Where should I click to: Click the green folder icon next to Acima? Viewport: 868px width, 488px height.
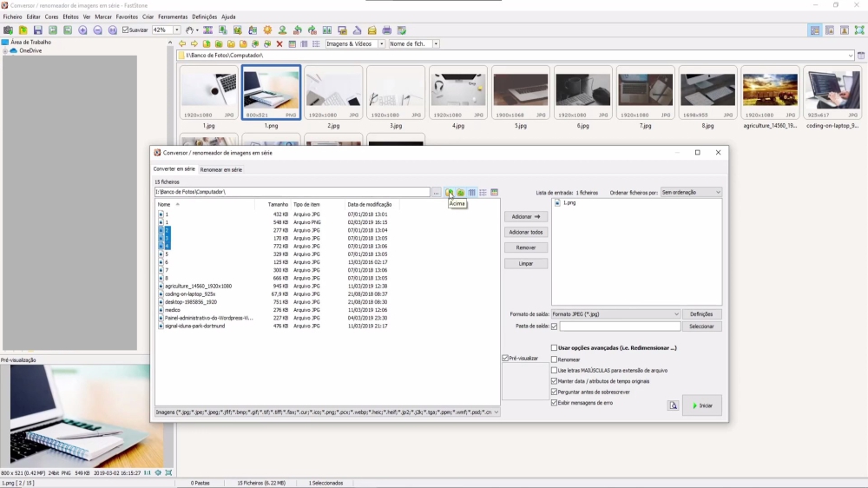point(461,192)
